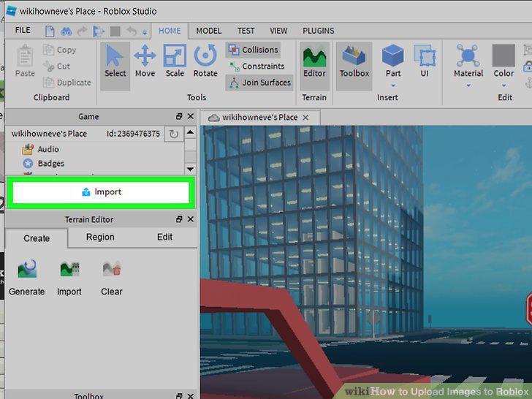
Task: Toggle Join Surfaces option
Action: pos(259,83)
